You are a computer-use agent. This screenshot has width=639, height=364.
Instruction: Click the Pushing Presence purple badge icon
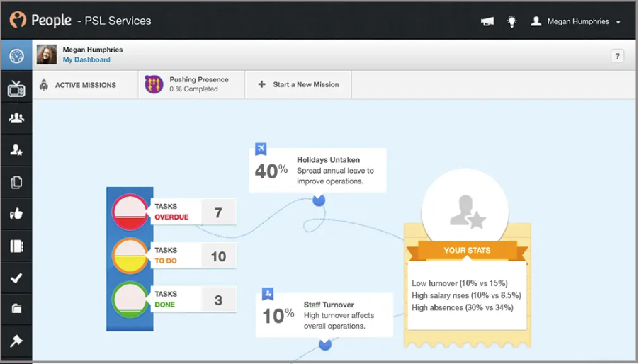coord(154,84)
